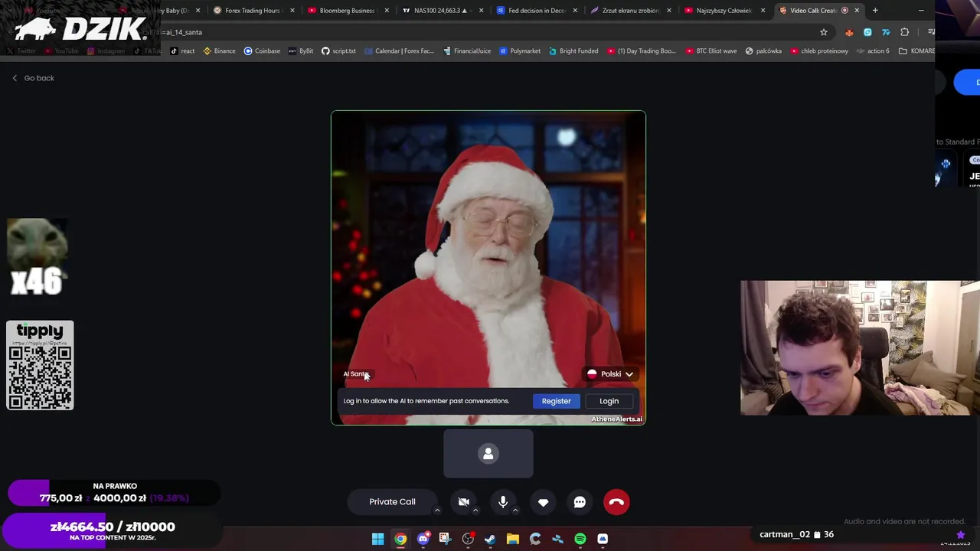Open OBS Studio from the taskbar
The image size is (980, 551).
point(468,539)
